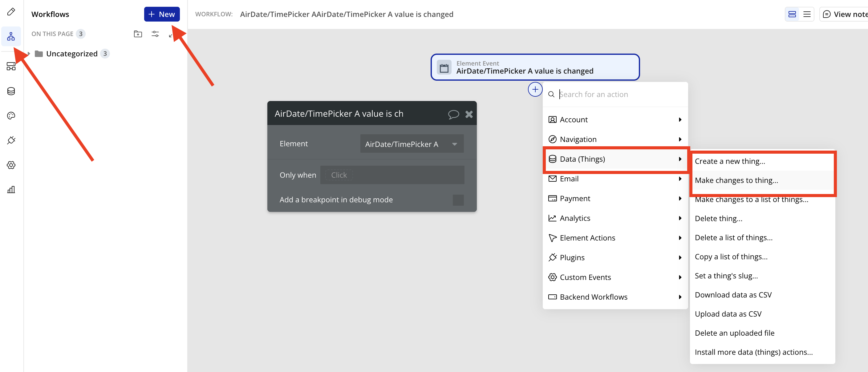Click the search magnifier icon
The image size is (868, 372).
[x=551, y=95]
